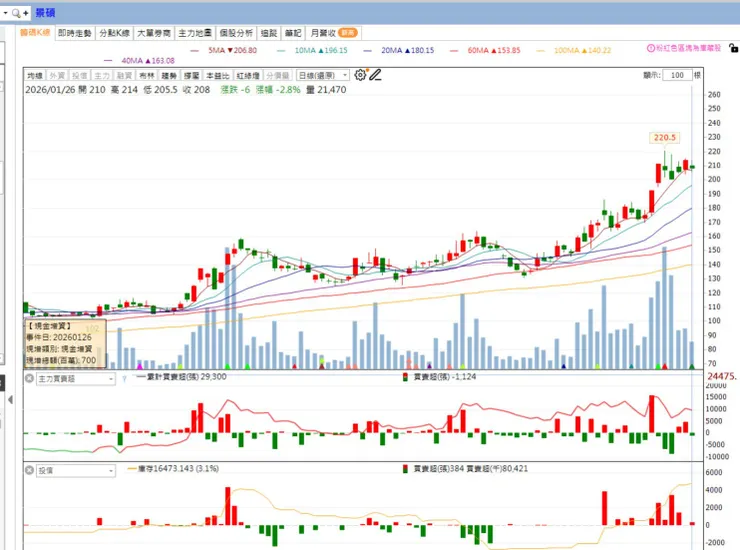This screenshot has width=740, height=550.
Task: Click the 買賣超(張)384 投信 legend
Action: tap(465, 468)
